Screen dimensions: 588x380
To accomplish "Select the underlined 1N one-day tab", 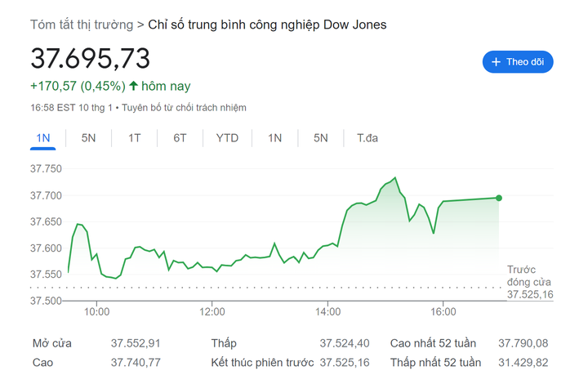I will 43,138.
